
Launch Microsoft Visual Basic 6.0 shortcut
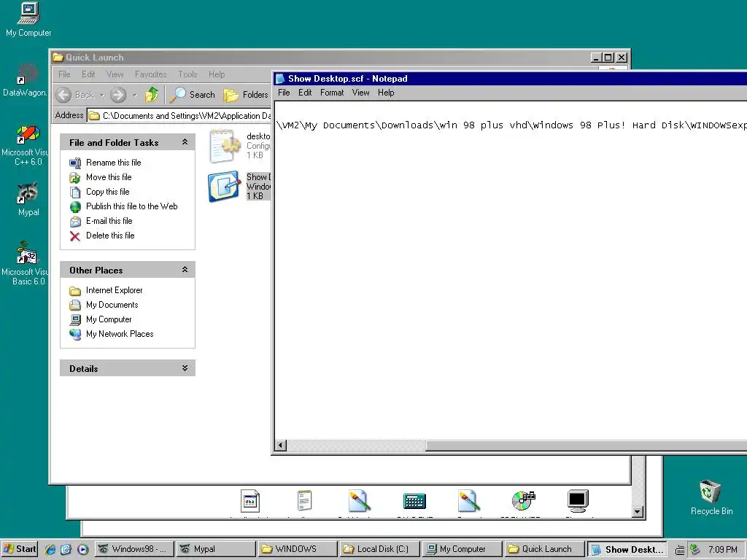pos(26,263)
